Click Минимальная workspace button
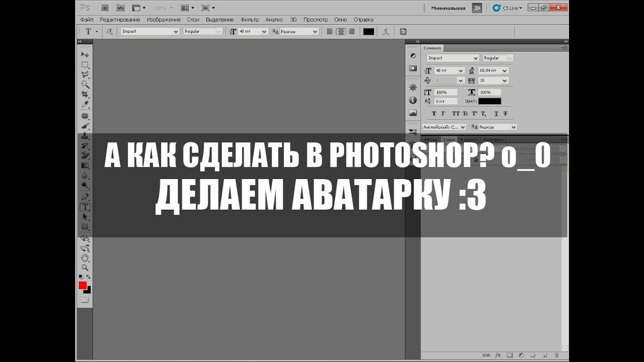This screenshot has height=362, width=644. click(x=448, y=8)
